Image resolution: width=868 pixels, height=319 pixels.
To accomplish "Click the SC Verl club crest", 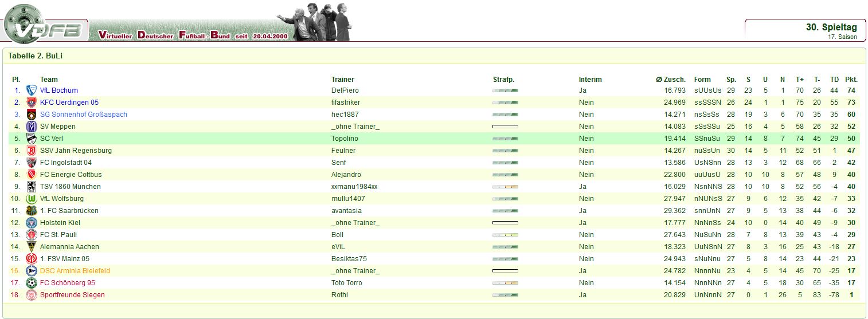I will 32,139.
